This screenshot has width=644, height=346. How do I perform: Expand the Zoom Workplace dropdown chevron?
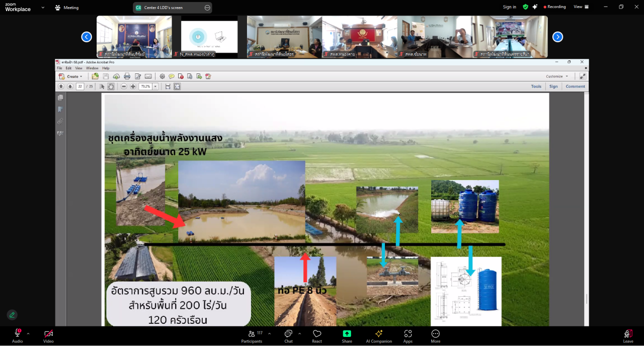pyautogui.click(x=42, y=8)
